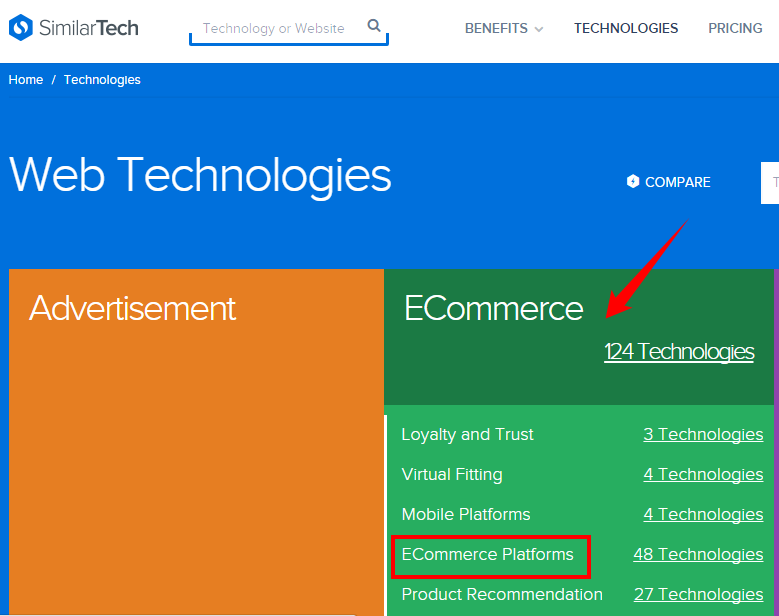Focus the Technology or Website search field
This screenshot has height=616, width=779.
289,29
